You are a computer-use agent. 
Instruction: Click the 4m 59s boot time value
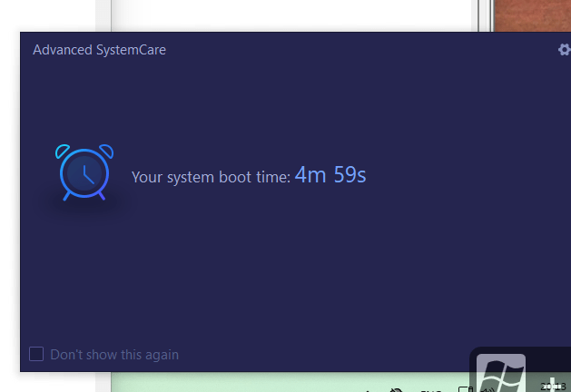[330, 175]
